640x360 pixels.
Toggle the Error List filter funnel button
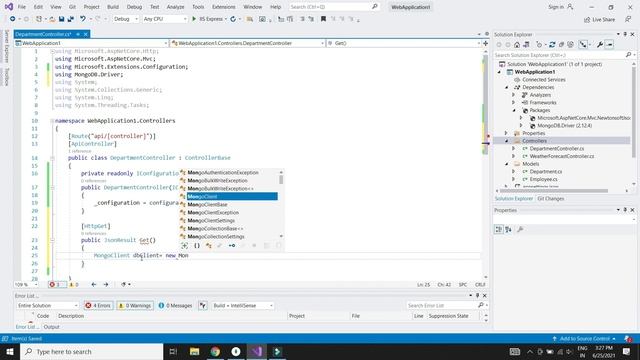coord(203,305)
